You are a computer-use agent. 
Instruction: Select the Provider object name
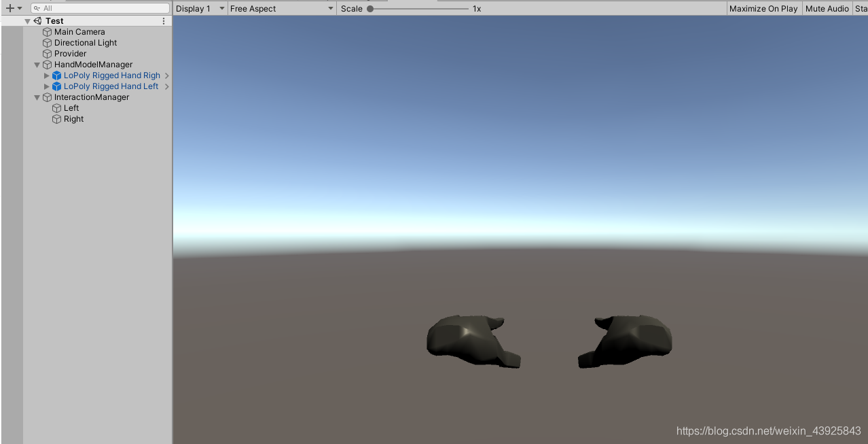pyautogui.click(x=71, y=54)
